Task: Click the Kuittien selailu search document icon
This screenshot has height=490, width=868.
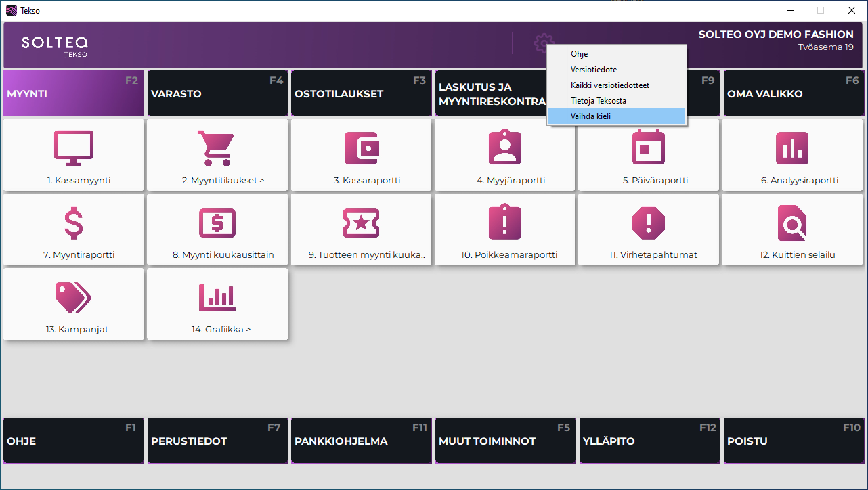Action: [791, 223]
